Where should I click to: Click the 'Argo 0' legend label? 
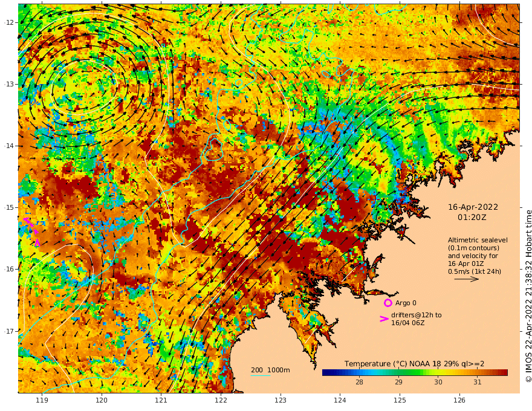(x=406, y=303)
